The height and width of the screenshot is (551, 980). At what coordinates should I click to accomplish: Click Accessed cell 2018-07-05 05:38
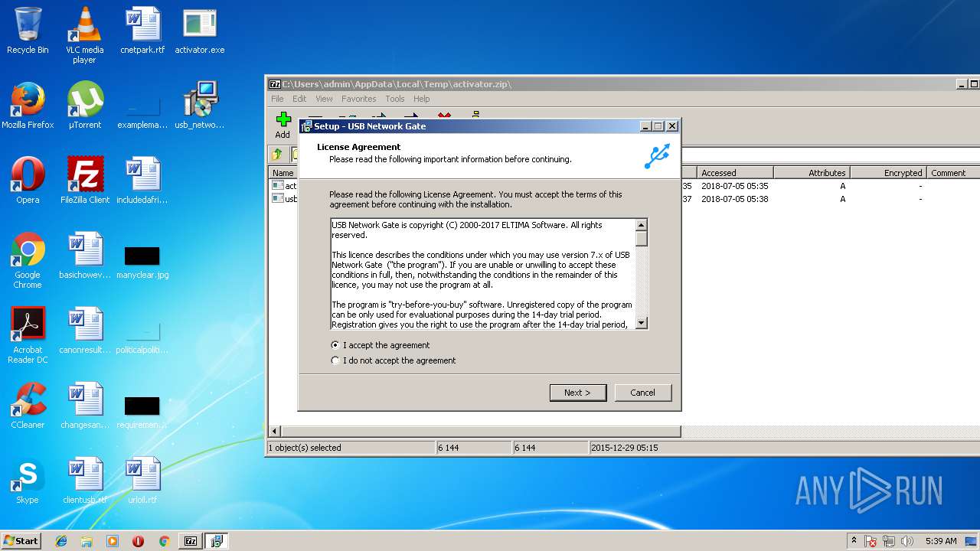click(735, 199)
